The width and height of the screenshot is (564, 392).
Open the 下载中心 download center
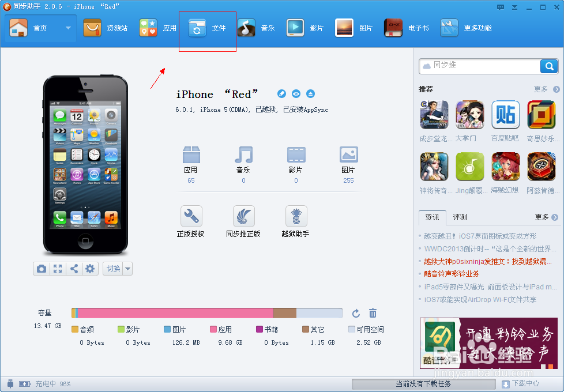[x=521, y=384]
